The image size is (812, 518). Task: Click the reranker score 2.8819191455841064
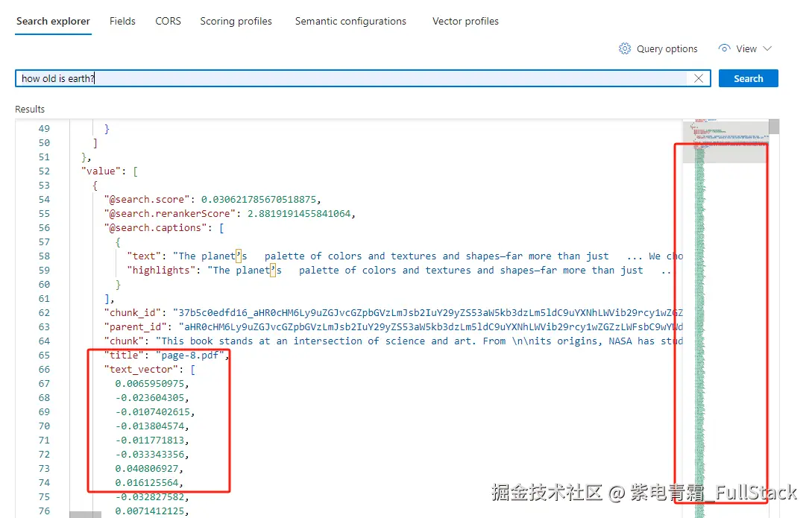click(299, 214)
